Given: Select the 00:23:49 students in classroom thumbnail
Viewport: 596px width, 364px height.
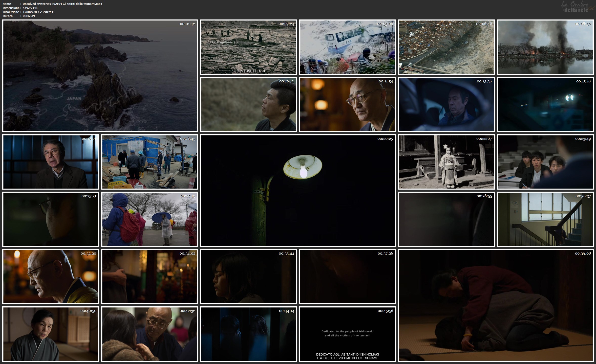Looking at the screenshot, I should pyautogui.click(x=545, y=162).
